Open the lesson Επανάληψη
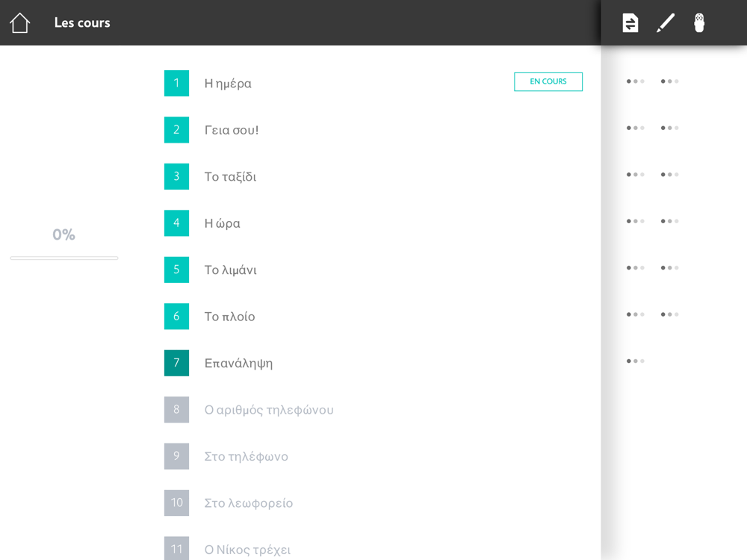Image resolution: width=747 pixels, height=560 pixels. [239, 364]
